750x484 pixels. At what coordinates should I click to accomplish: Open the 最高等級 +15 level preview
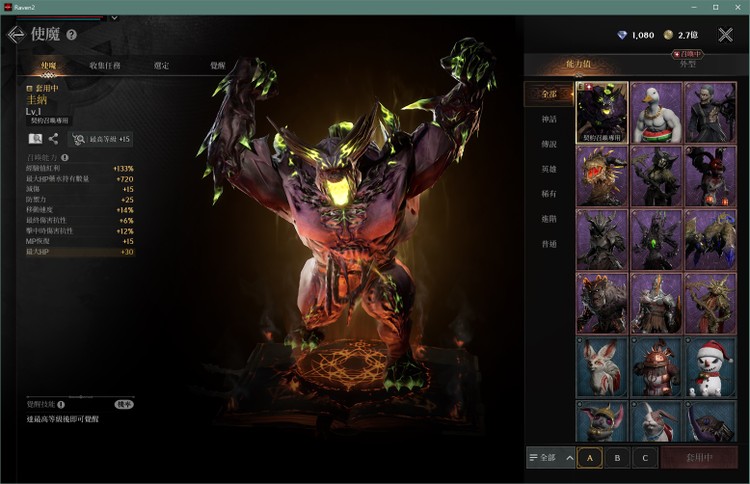coord(101,139)
